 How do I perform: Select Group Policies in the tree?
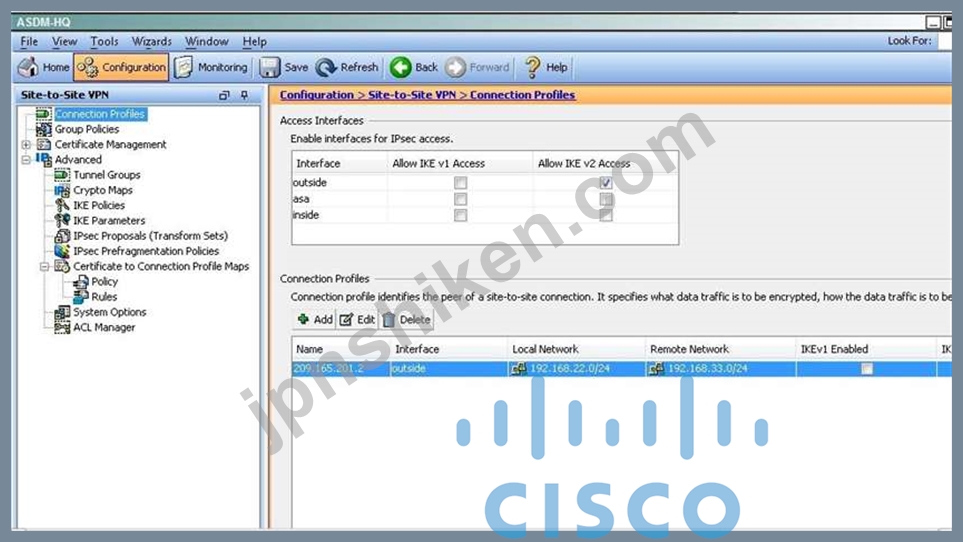click(x=87, y=130)
